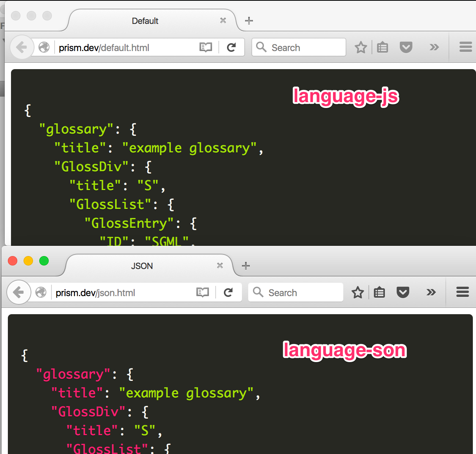Open the bookmarks list icon in the bottom window
This screenshot has width=476, height=454.
(379, 292)
